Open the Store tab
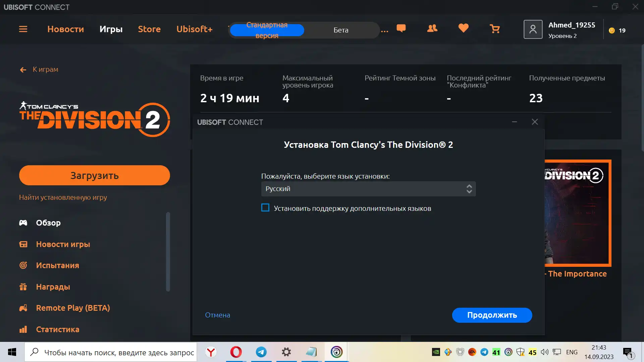The height and width of the screenshot is (362, 644). pos(149,29)
